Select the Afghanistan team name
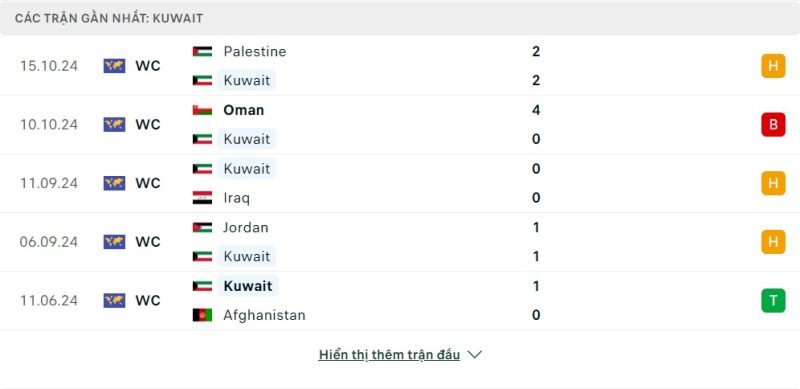The width and height of the screenshot is (800, 389). (x=264, y=315)
